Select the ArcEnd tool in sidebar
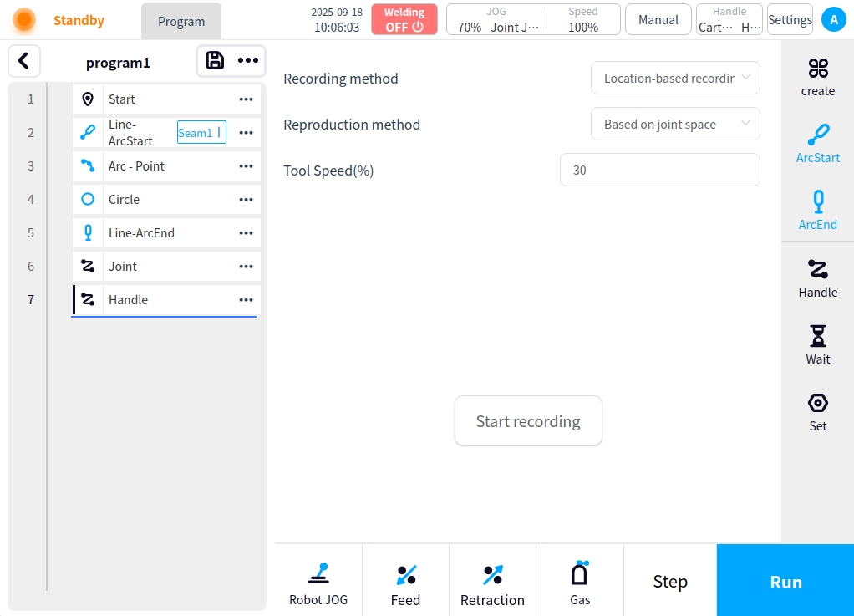The width and height of the screenshot is (854, 616). point(817,210)
